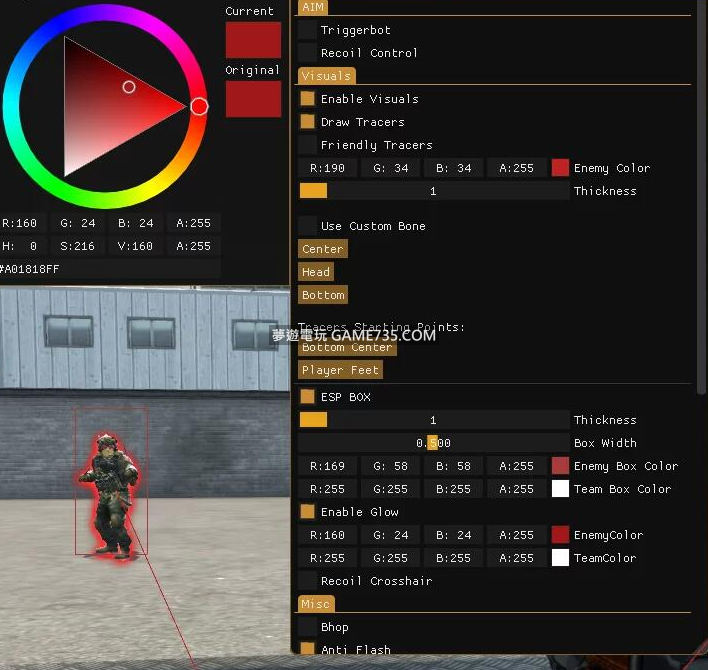
Task: Click the saturation handle inside the triangle
Action: (129, 87)
